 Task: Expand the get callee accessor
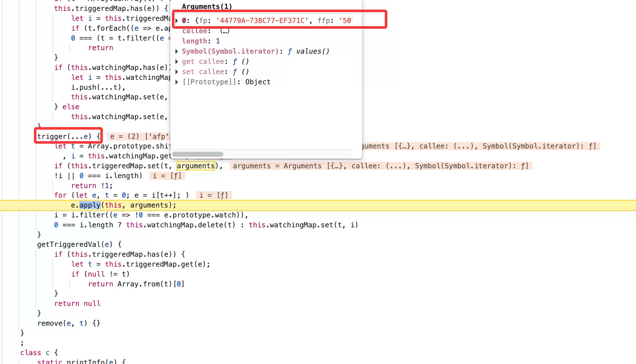[x=177, y=62]
